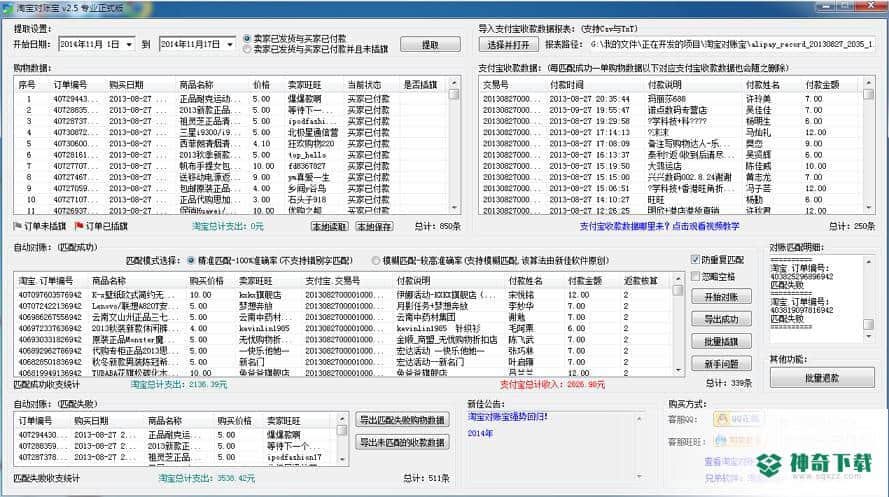The width and height of the screenshot is (889, 497).
Task: Click the up arrow of the 匹配失败 table scrollbar
Action: tap(341, 419)
